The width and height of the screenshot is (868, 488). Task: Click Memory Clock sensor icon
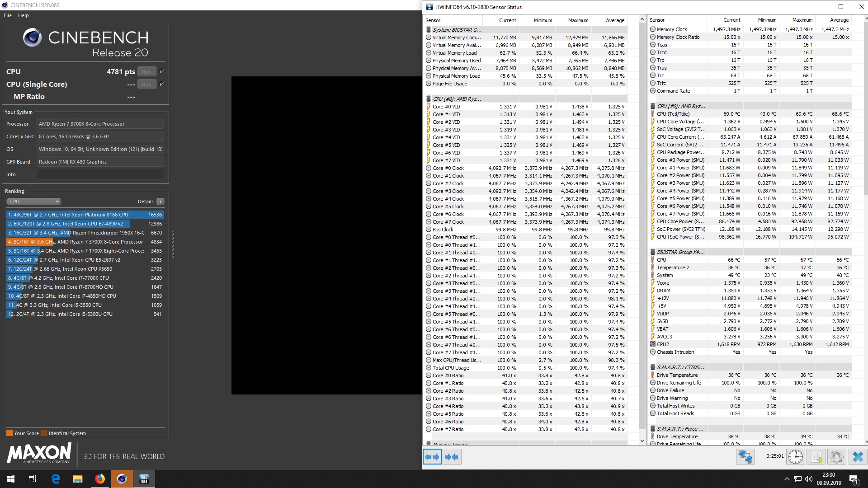click(653, 29)
